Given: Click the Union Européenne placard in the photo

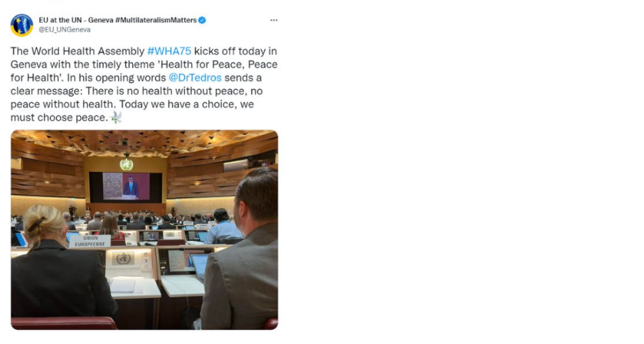Looking at the screenshot, I should coord(90,241).
